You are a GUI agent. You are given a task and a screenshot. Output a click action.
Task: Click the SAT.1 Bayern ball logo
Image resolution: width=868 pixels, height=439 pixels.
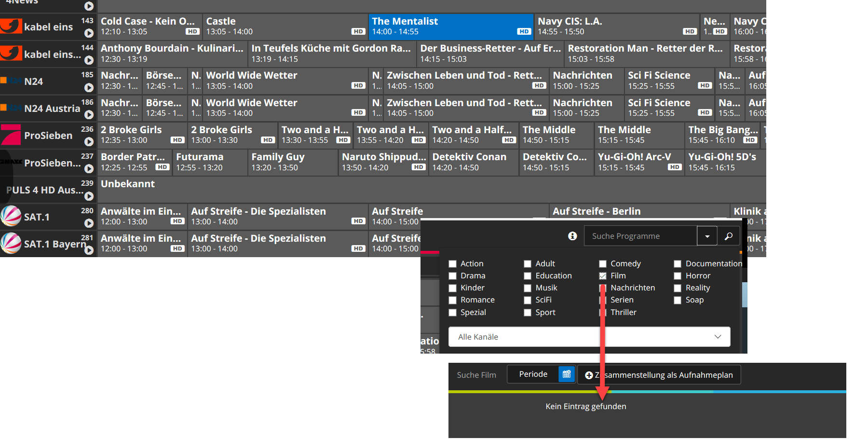point(11,243)
